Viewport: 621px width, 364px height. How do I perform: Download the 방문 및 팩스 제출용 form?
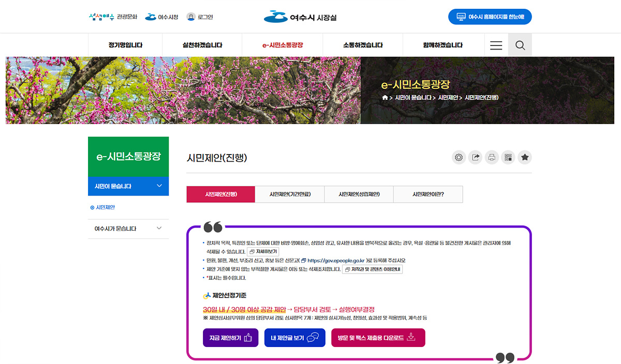pyautogui.click(x=378, y=338)
